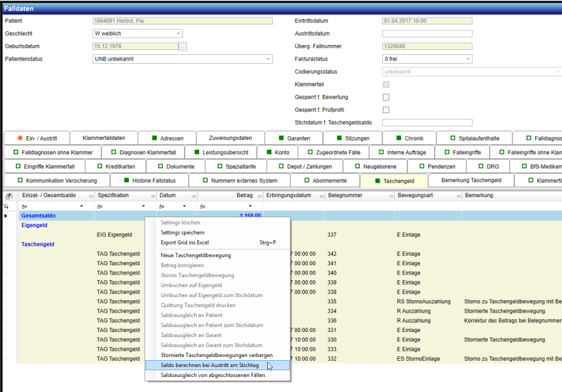The image size is (562, 392).
Task: Click pin icon in Spezifikation column header
Action: point(152,196)
